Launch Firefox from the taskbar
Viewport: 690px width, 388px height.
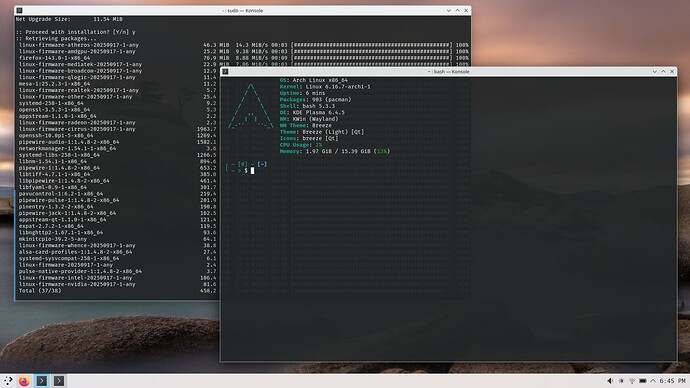(x=24, y=381)
